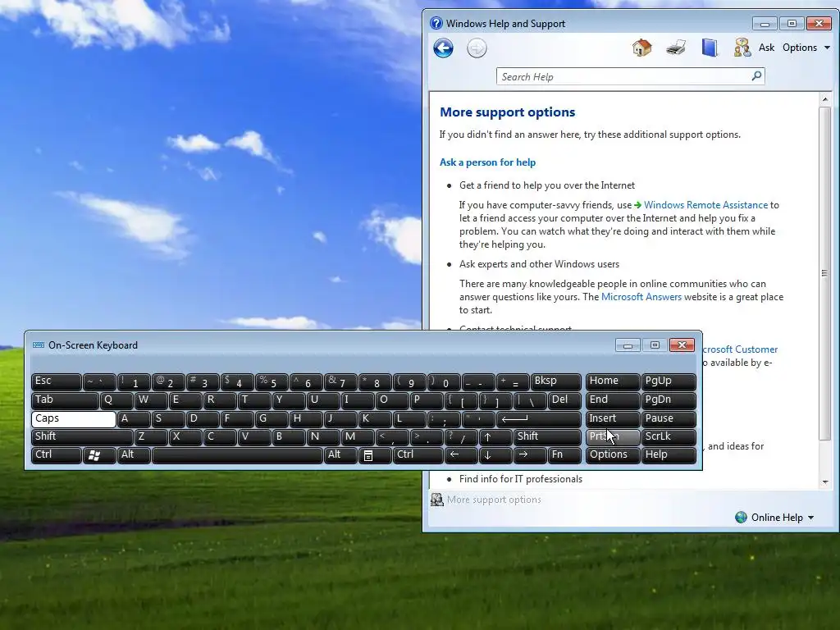The image size is (840, 630).
Task: Open the Online Help dropdown menu
Action: 782,518
